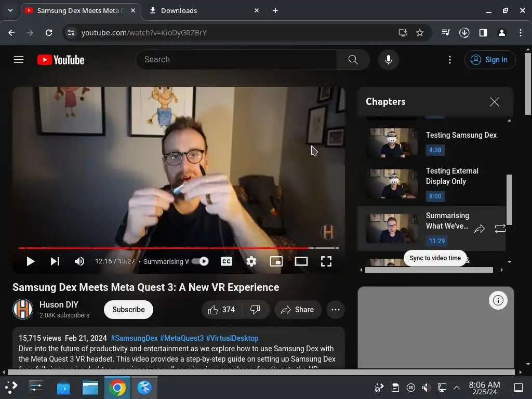
Task: Expand the tab search dropdown chevron
Action: [10, 10]
